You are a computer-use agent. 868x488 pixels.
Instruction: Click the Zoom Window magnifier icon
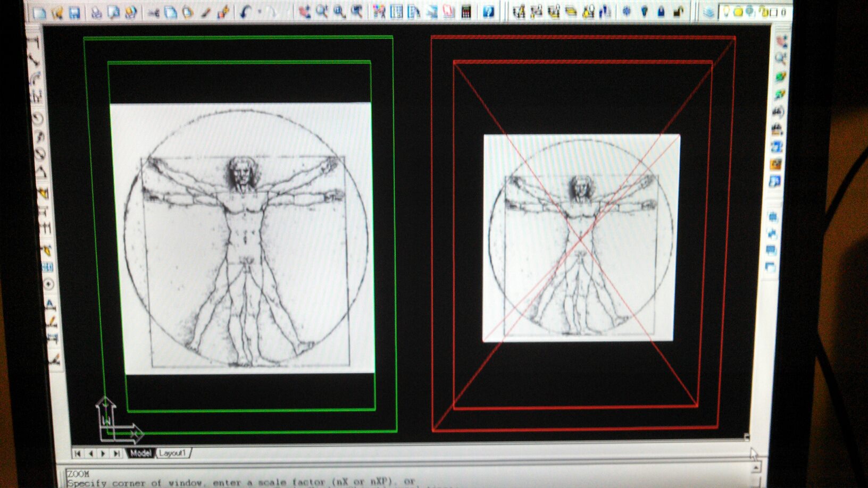tap(339, 11)
